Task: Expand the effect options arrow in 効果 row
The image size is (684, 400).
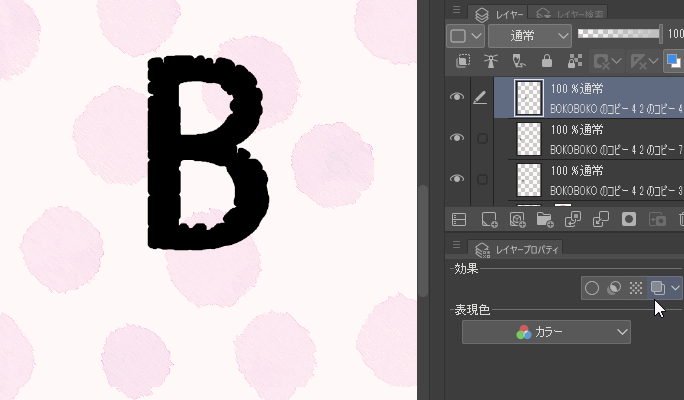Action: pyautogui.click(x=676, y=288)
